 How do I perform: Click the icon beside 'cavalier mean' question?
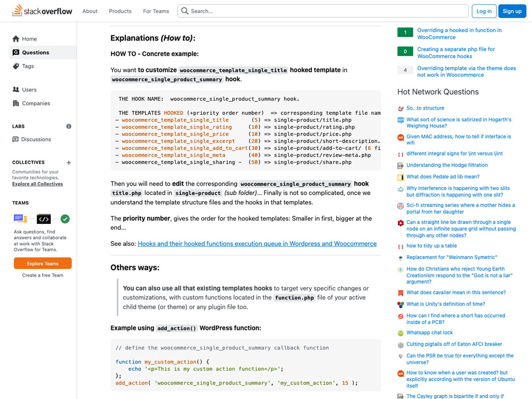(x=401, y=293)
